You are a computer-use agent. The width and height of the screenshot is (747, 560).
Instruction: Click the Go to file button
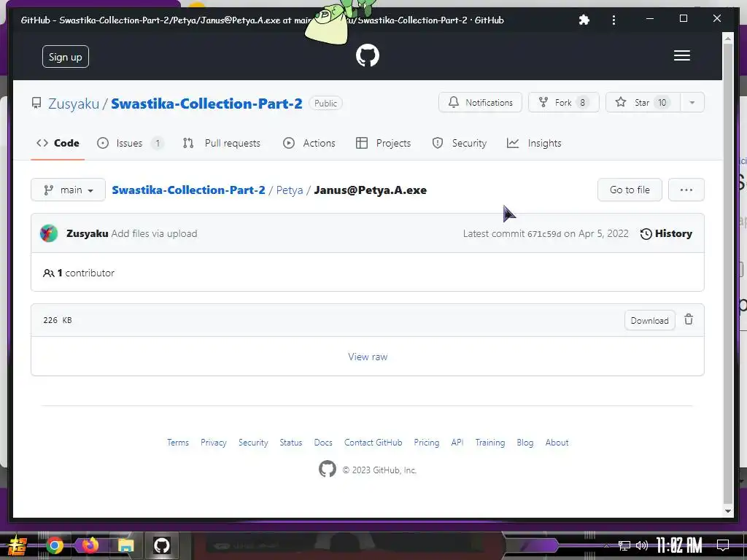coord(630,190)
